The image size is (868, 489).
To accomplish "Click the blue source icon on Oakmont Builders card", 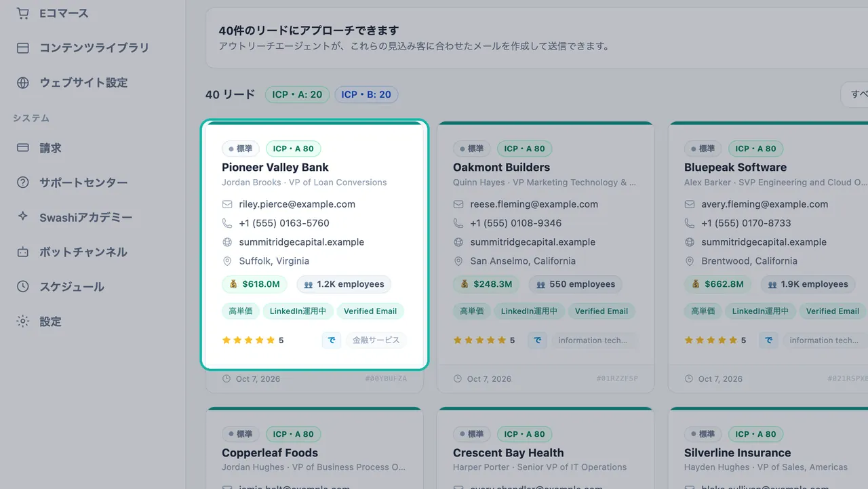I will pos(537,340).
